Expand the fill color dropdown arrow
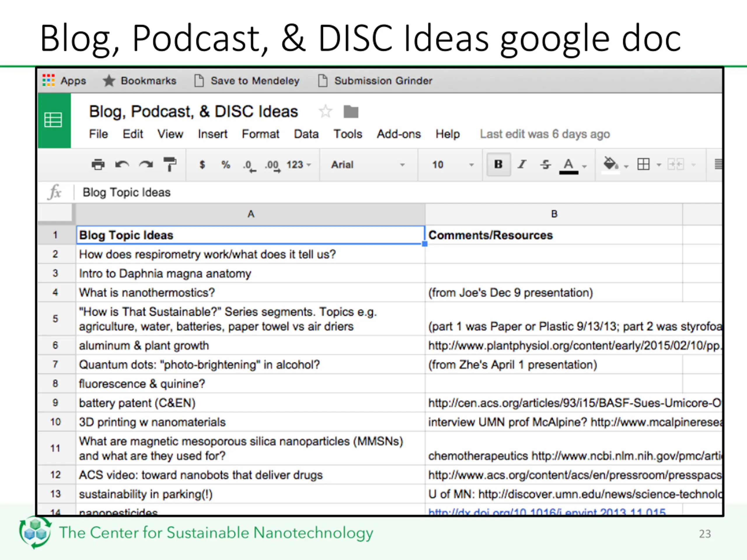 tap(626, 166)
